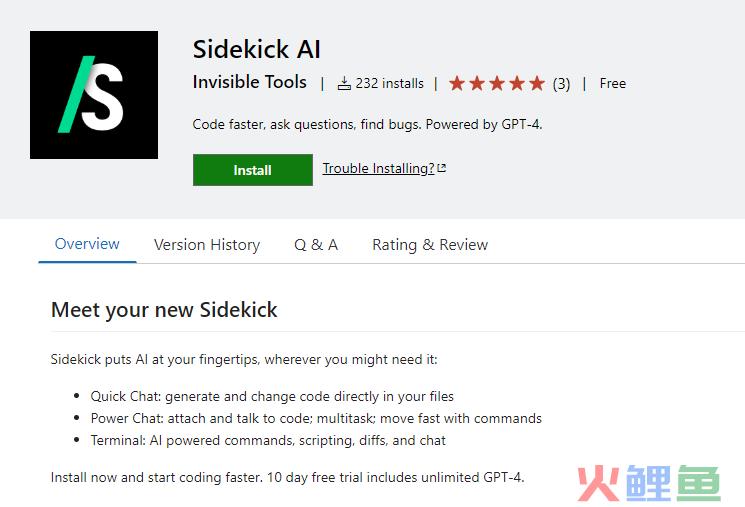Open the Trouble Installing? link

tap(378, 168)
